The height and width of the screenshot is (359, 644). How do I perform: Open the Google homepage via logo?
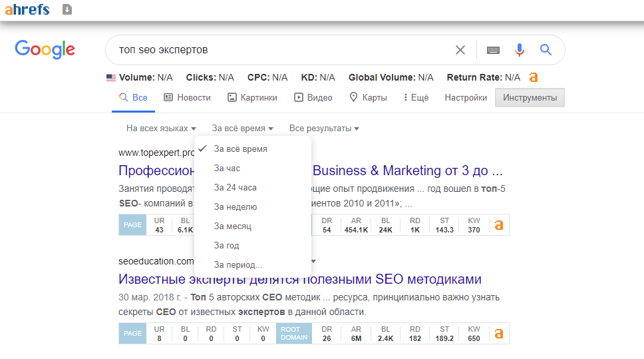point(45,50)
